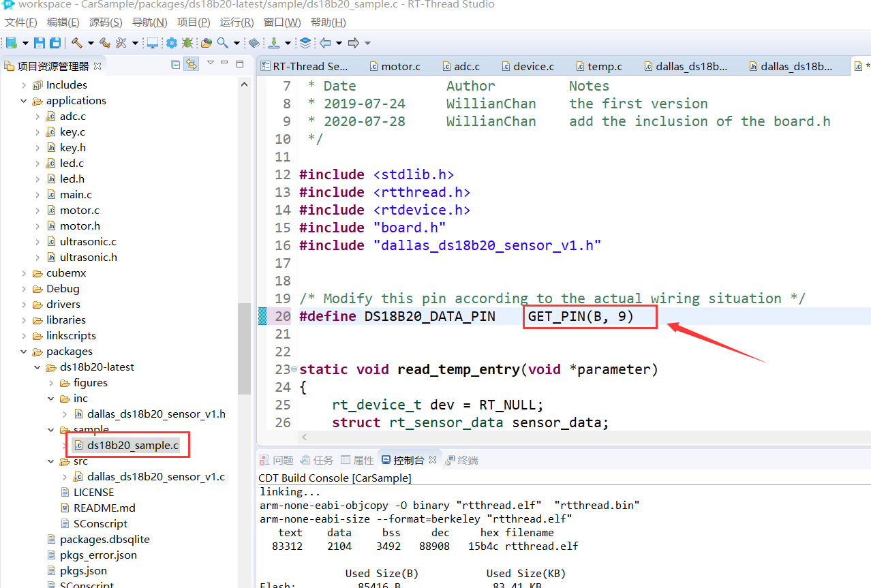
Task: Open the Search dropdown arrow
Action: point(236,43)
